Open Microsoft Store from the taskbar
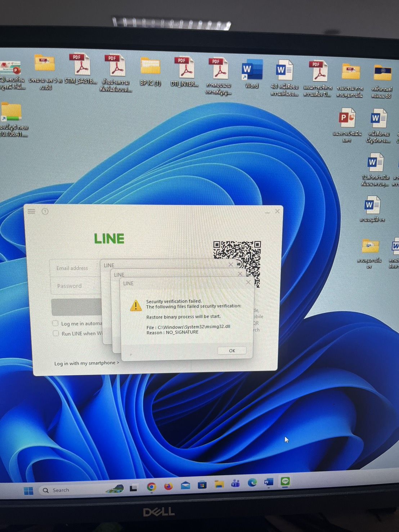 (202, 485)
